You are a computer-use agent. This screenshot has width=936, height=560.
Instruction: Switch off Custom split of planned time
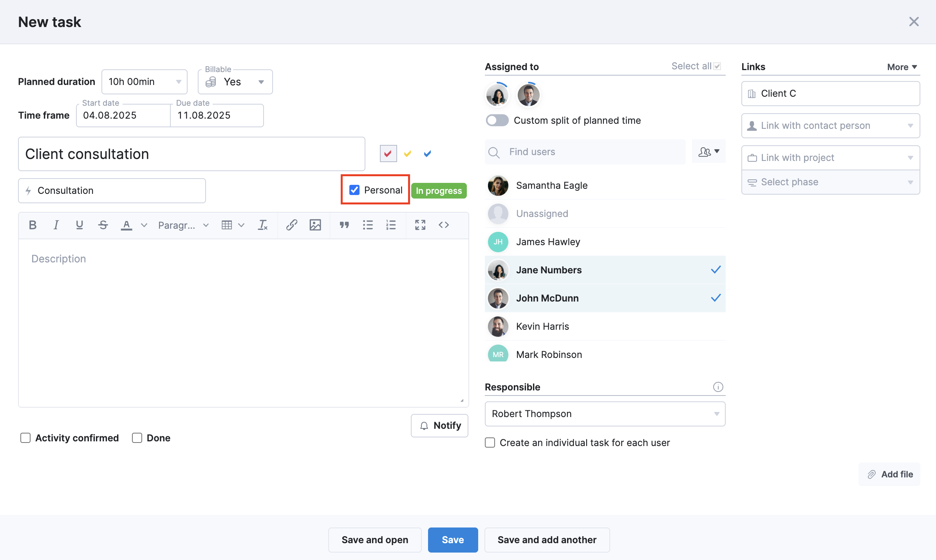(x=497, y=120)
